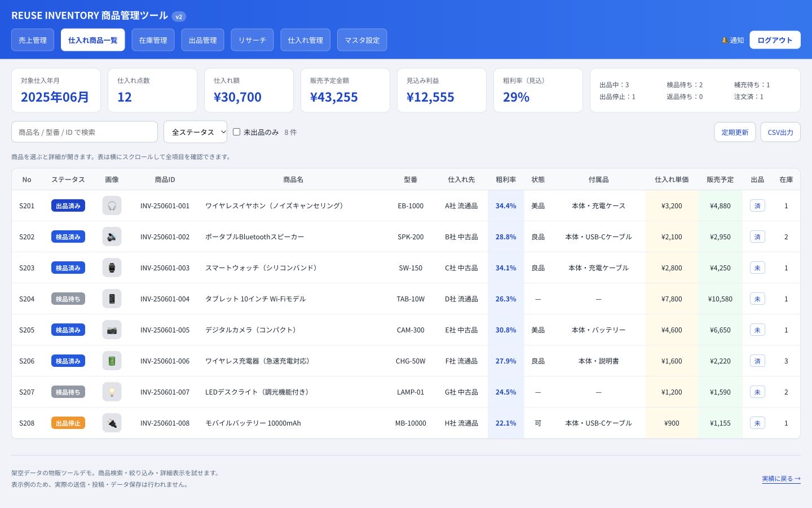
Task: Click ログアウト button
Action: click(x=775, y=40)
